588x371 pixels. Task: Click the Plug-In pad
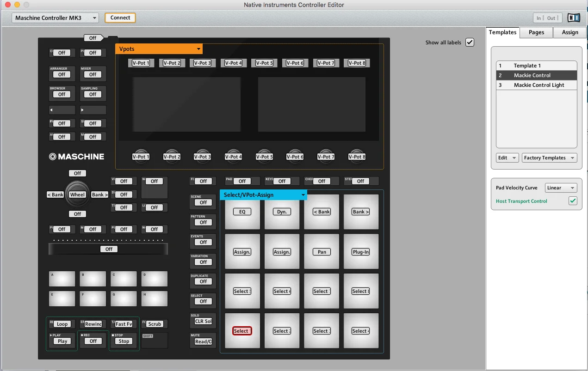[361, 251]
